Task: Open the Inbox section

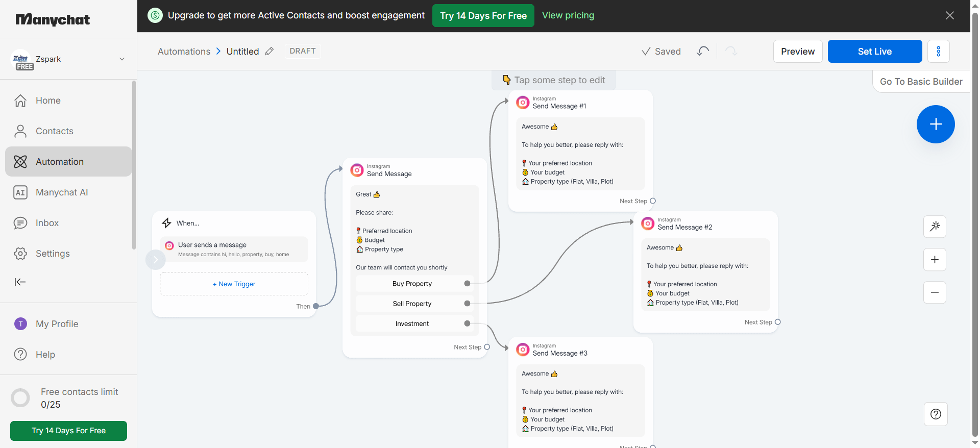Action: [x=68, y=223]
